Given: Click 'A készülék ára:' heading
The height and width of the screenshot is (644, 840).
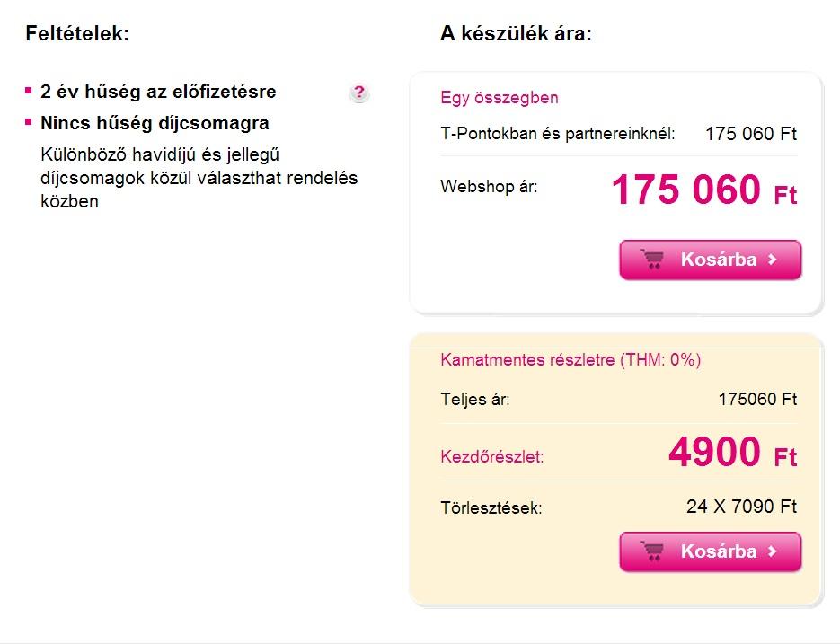Looking at the screenshot, I should point(516,33).
